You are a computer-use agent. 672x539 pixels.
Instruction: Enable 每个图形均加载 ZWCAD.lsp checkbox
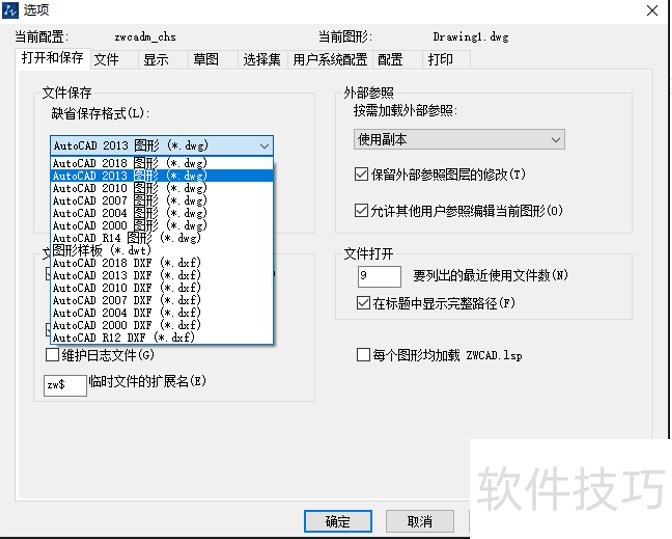363,355
